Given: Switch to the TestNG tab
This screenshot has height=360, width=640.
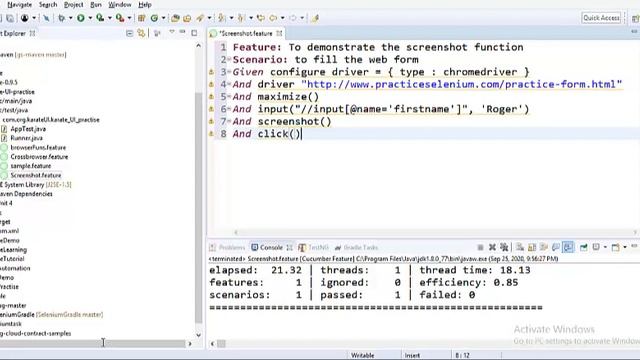Looking at the screenshot, I should coord(313,247).
